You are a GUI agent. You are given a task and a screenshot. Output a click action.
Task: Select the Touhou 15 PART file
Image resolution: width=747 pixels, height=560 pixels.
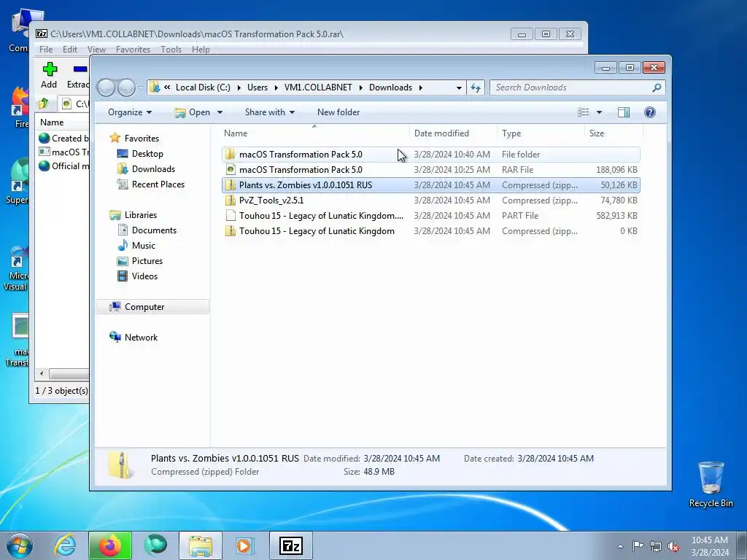tap(430, 216)
